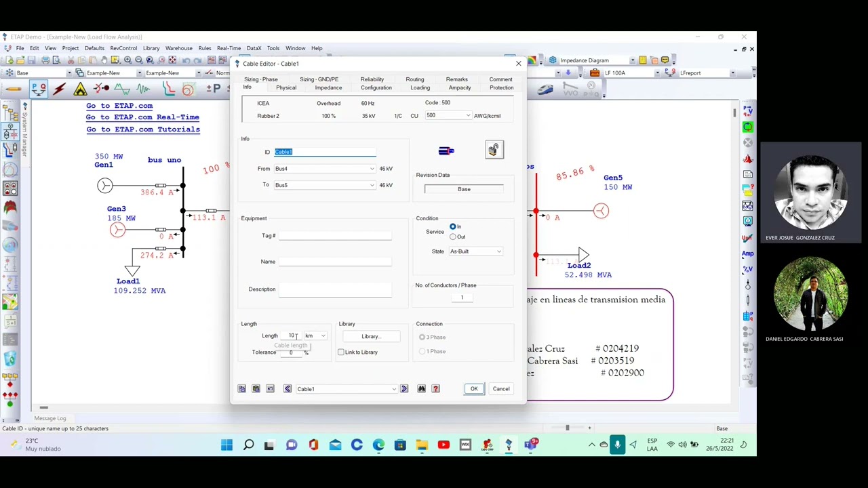Follow the Go to ETAP.com link

(119, 106)
